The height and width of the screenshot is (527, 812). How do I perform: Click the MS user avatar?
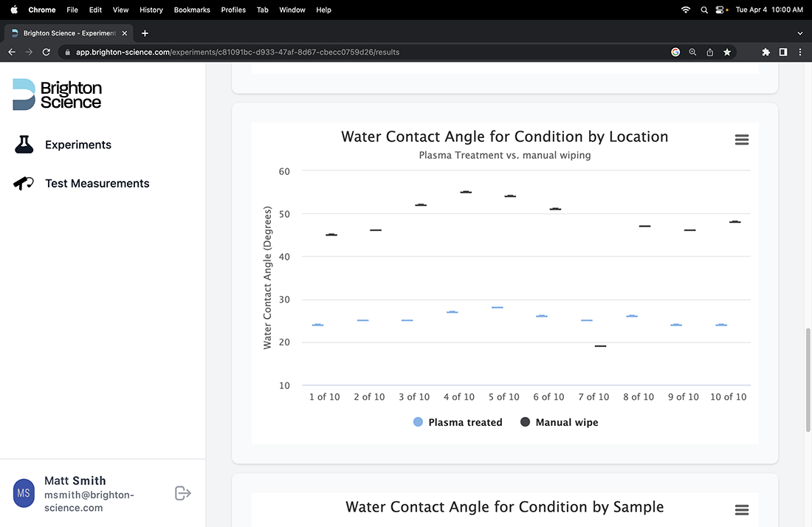point(24,493)
